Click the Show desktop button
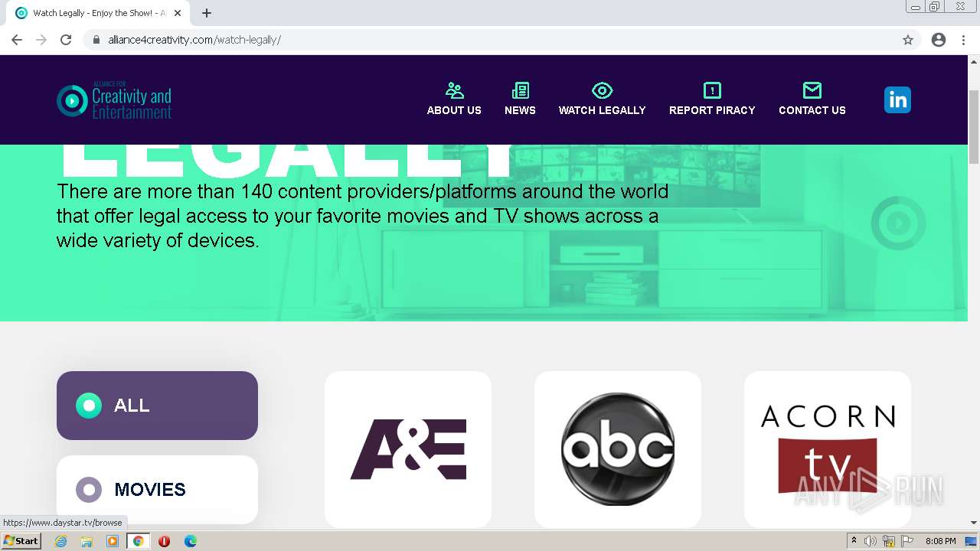Screen dimensions: 980x551 [x=972, y=541]
